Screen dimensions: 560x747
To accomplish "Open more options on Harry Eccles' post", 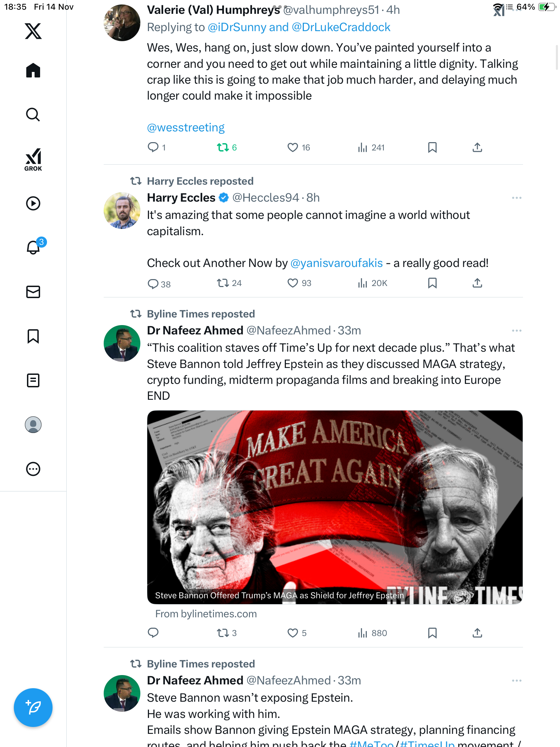I will pos(516,198).
